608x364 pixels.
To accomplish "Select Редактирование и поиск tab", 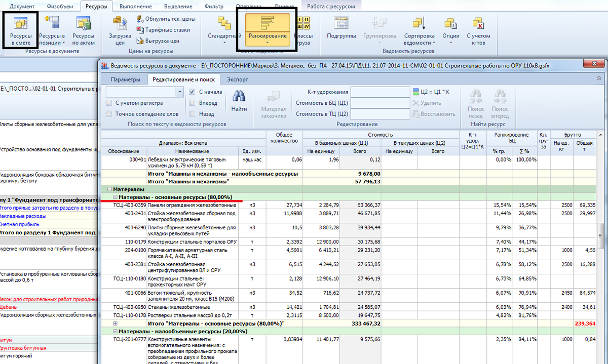I will coord(184,79).
